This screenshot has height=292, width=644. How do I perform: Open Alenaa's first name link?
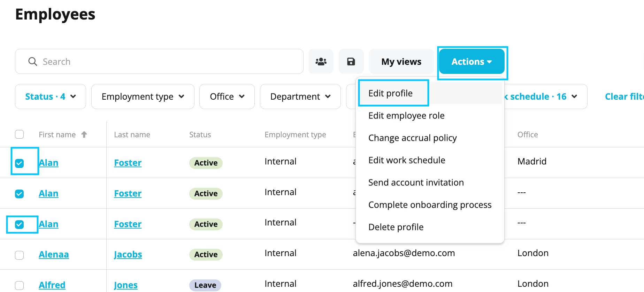pyautogui.click(x=54, y=255)
